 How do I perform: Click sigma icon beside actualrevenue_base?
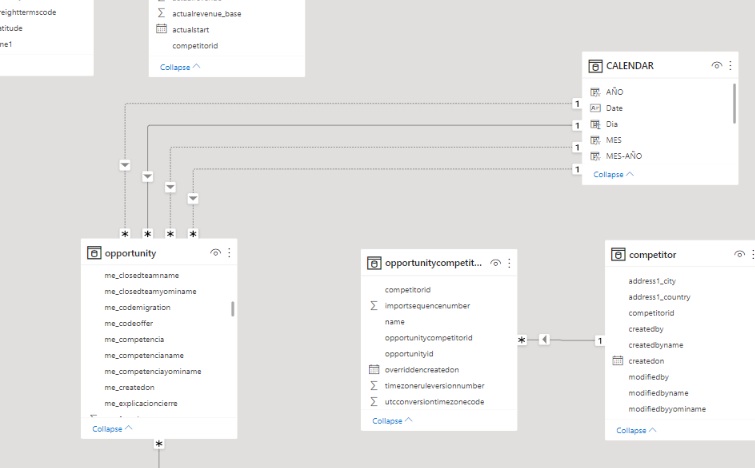(161, 13)
